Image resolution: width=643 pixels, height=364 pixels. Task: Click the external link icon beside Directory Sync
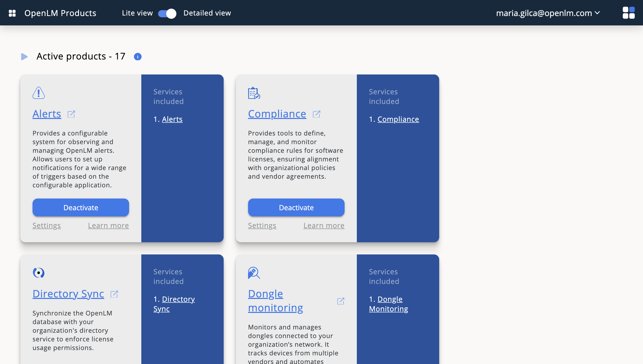tap(114, 294)
